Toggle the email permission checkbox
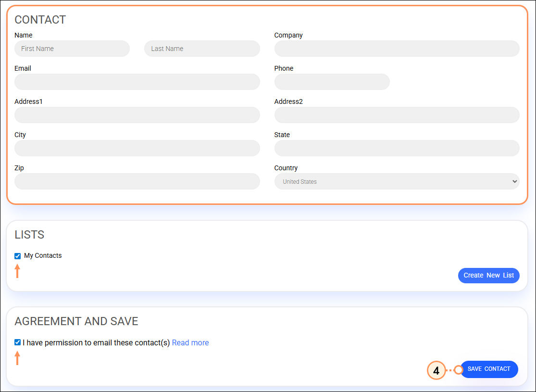536x392 pixels. [x=17, y=342]
